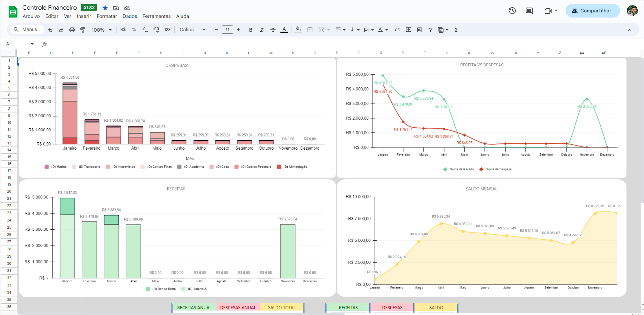Image resolution: width=644 pixels, height=315 pixels.
Task: Click the Compartilhar button
Action: (592, 11)
